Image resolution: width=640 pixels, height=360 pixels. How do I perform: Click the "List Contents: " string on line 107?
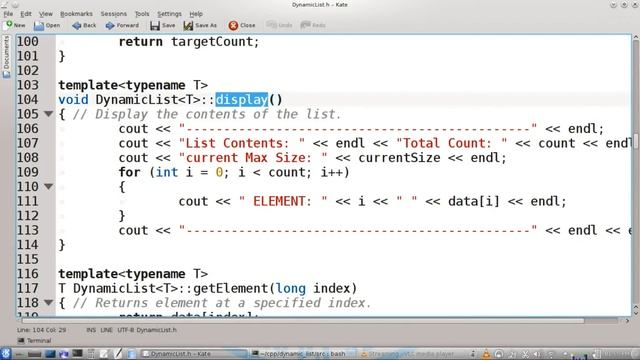242,143
